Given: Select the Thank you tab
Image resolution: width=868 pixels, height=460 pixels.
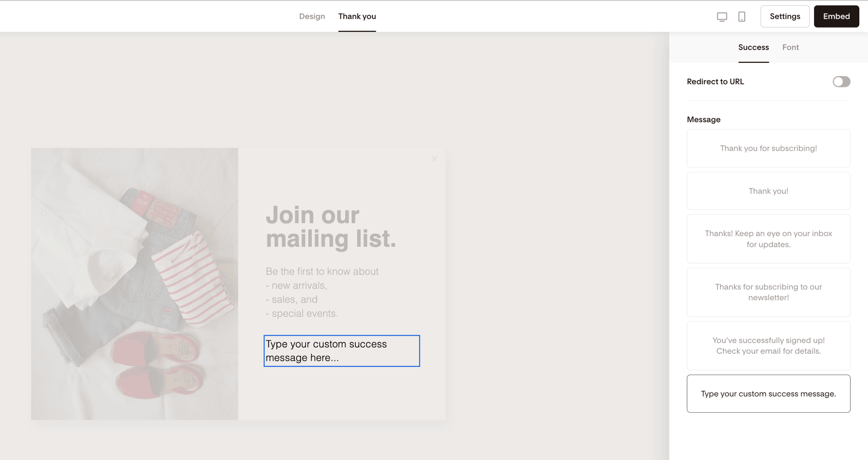Looking at the screenshot, I should click(x=357, y=16).
